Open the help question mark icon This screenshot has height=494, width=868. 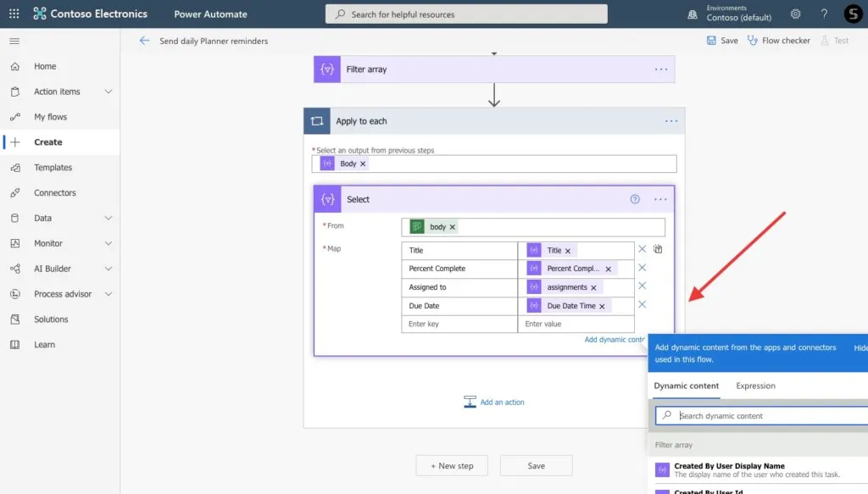824,14
